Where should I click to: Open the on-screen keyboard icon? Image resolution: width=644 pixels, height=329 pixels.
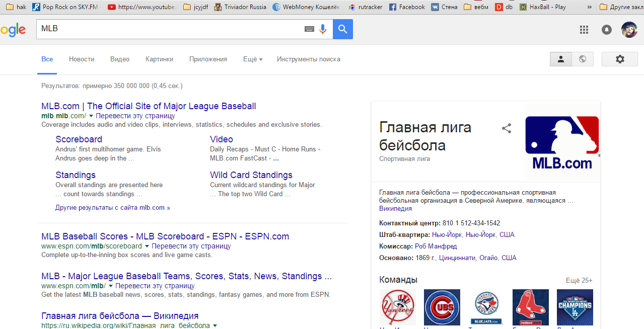(309, 29)
